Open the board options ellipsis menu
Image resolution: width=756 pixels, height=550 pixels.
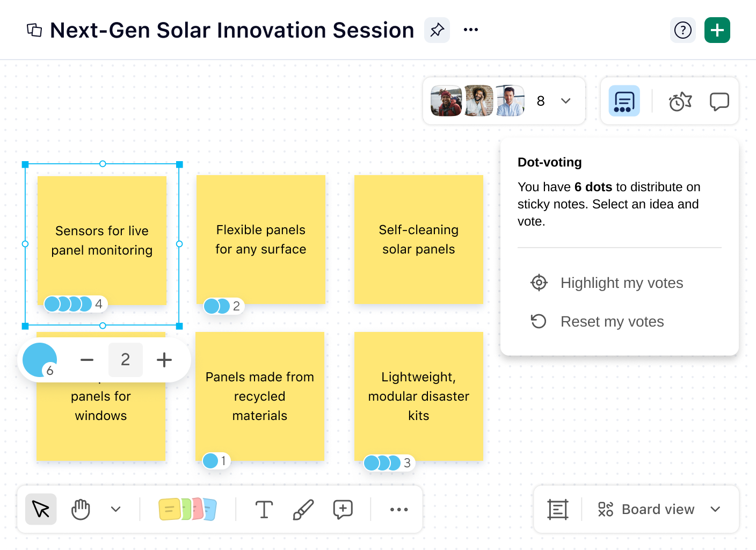[471, 30]
